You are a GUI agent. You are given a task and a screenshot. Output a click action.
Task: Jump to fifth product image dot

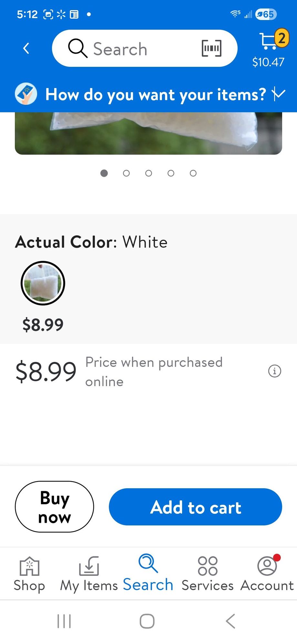(x=193, y=174)
